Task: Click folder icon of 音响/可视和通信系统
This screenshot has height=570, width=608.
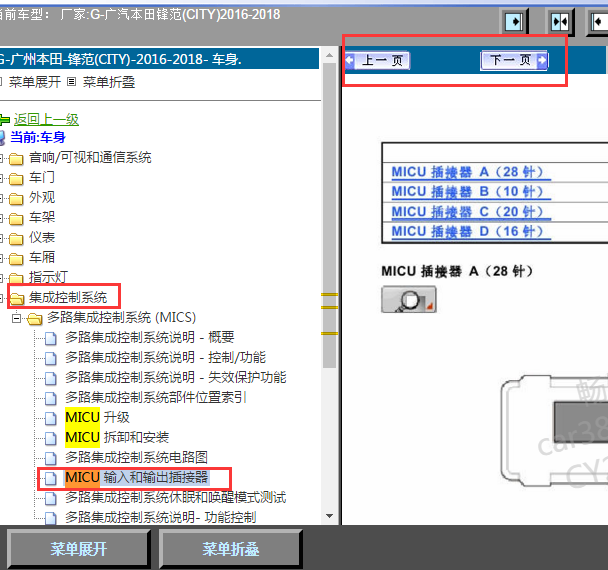Action: pyautogui.click(x=16, y=159)
